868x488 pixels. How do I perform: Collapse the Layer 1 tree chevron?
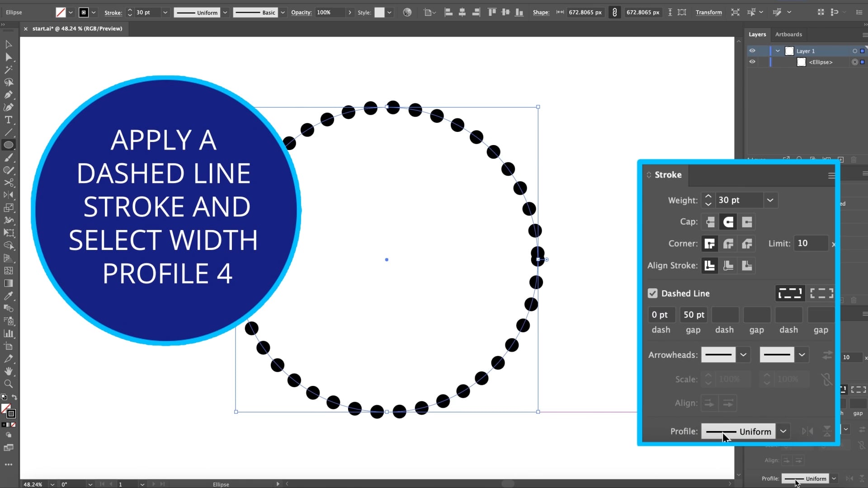(x=778, y=51)
